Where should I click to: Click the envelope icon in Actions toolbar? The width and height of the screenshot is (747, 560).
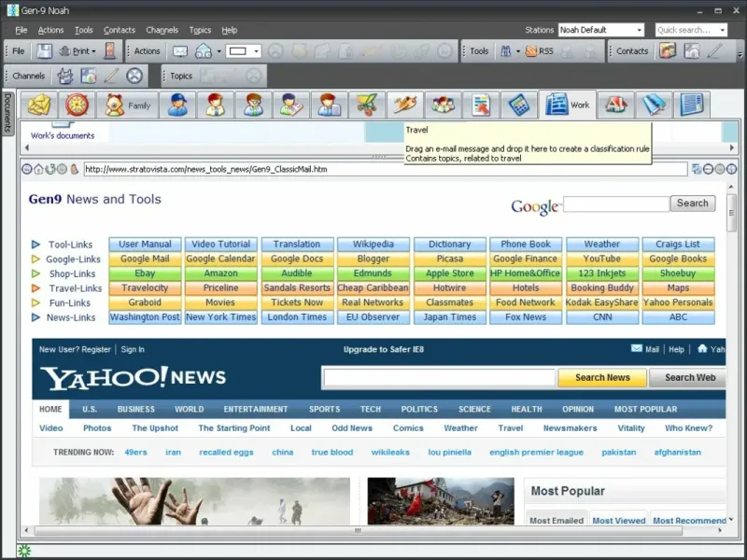[180, 51]
